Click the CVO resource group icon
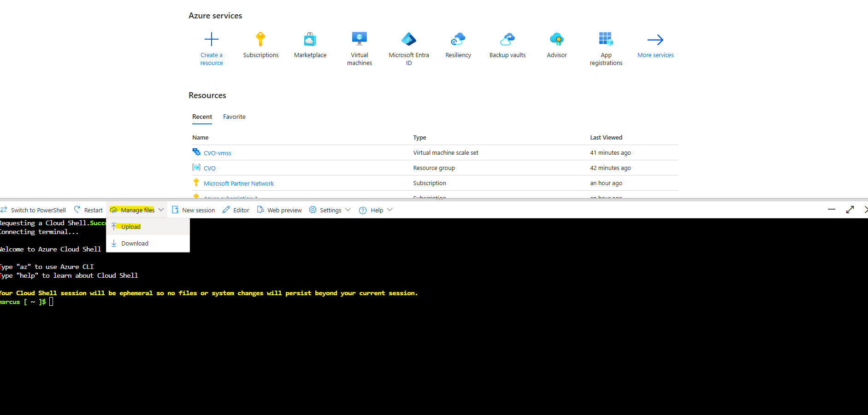This screenshot has width=868, height=415. [x=196, y=167]
